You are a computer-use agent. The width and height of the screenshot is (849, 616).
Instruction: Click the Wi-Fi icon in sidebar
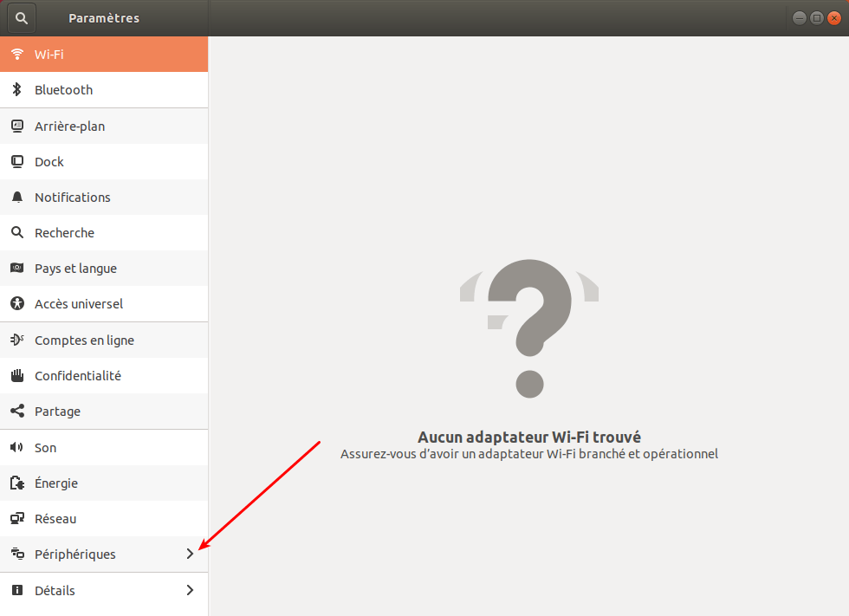16,55
